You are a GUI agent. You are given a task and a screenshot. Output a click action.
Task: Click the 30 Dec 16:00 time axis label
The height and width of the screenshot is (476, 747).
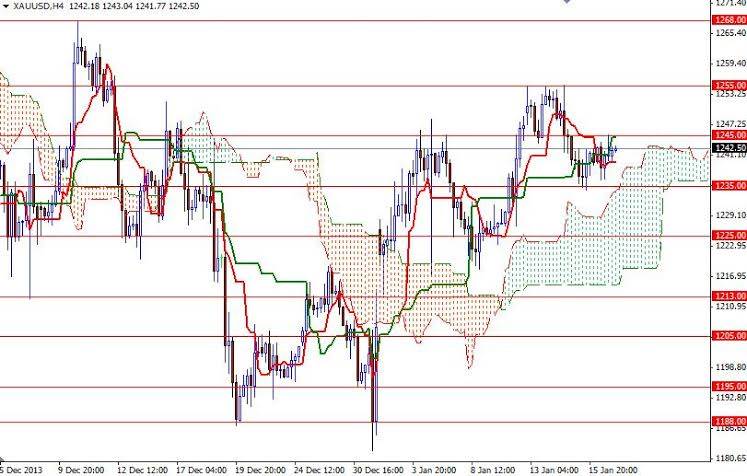(379, 470)
